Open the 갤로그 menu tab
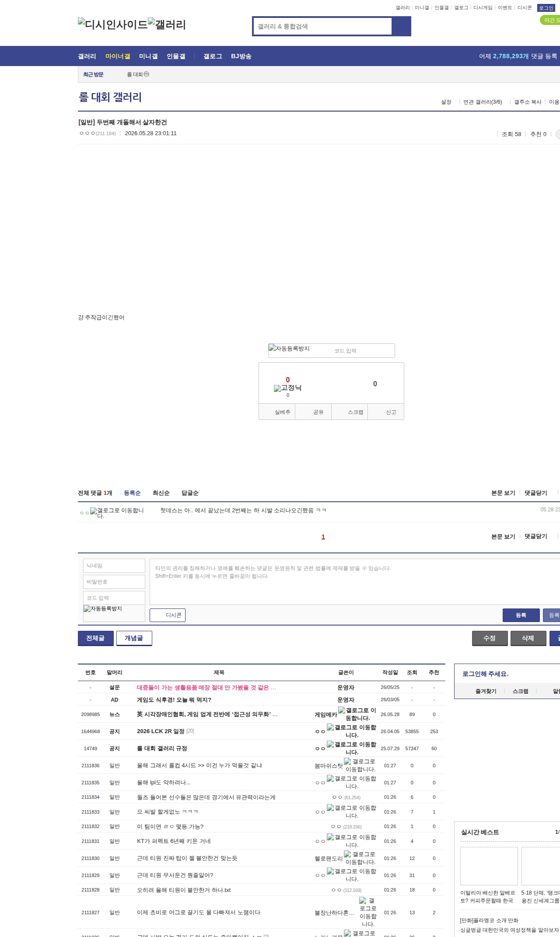 tap(213, 56)
